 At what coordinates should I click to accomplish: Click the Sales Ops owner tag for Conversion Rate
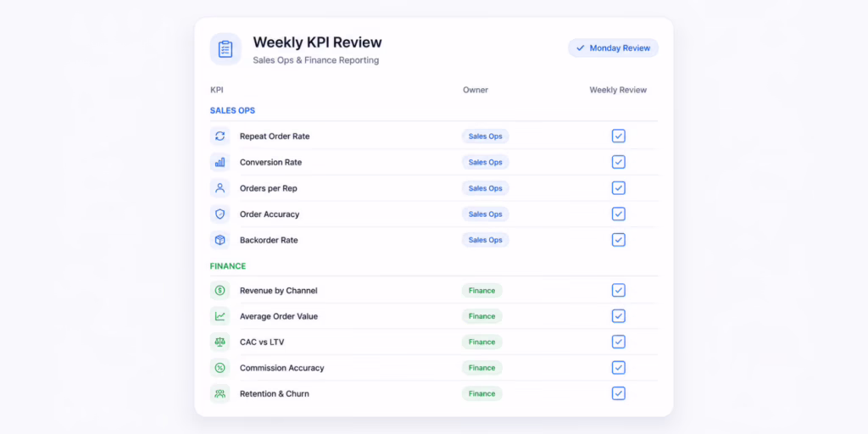(x=486, y=162)
